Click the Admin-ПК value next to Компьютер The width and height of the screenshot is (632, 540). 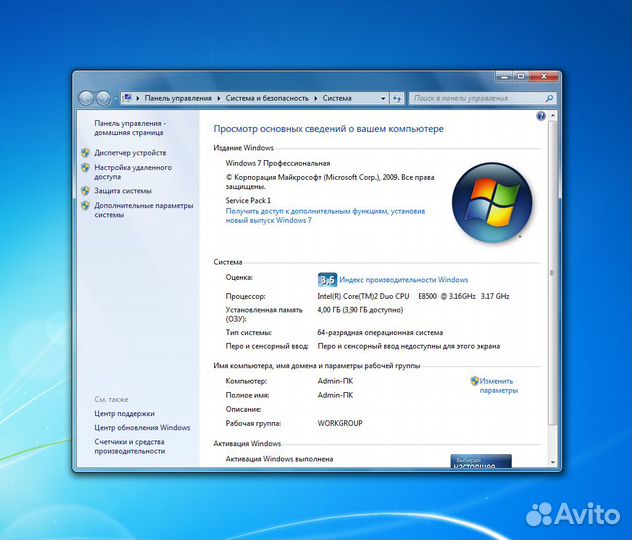coord(335,381)
